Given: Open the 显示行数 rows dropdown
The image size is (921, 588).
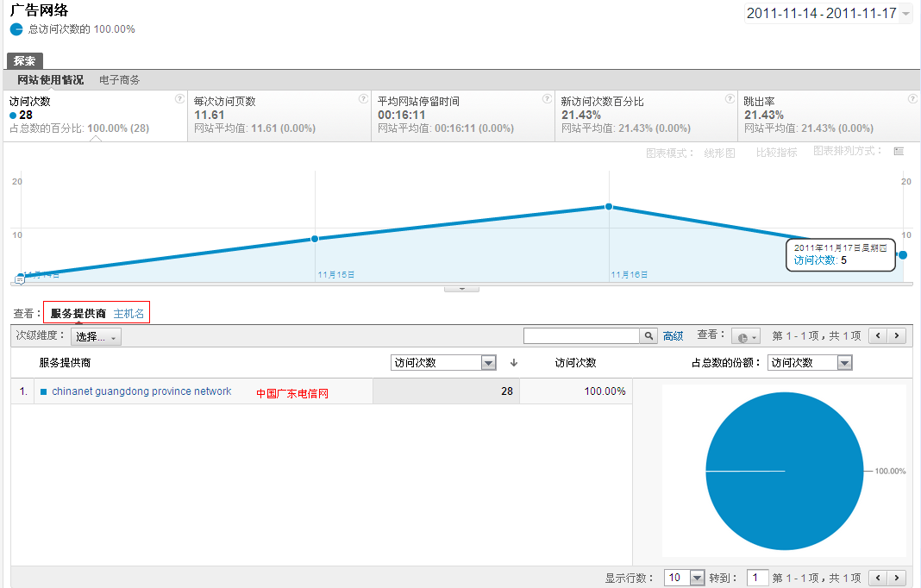Looking at the screenshot, I should 684,578.
